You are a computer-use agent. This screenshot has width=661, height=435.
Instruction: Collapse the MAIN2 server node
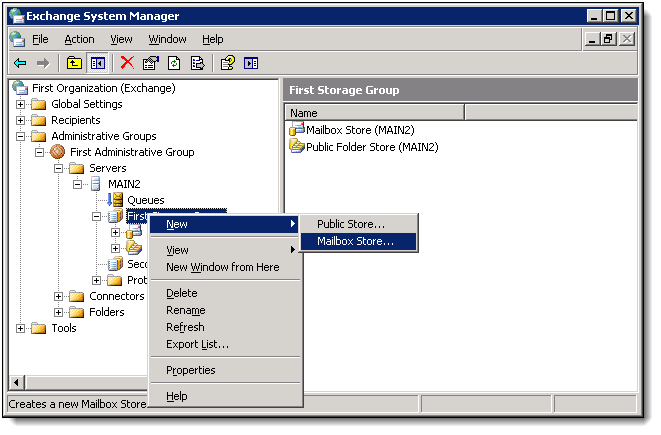pos(78,184)
